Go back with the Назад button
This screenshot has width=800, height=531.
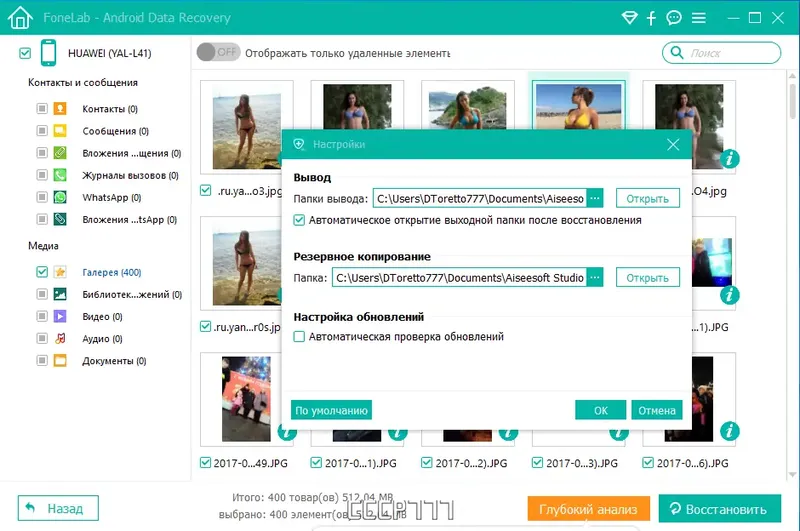(x=58, y=508)
